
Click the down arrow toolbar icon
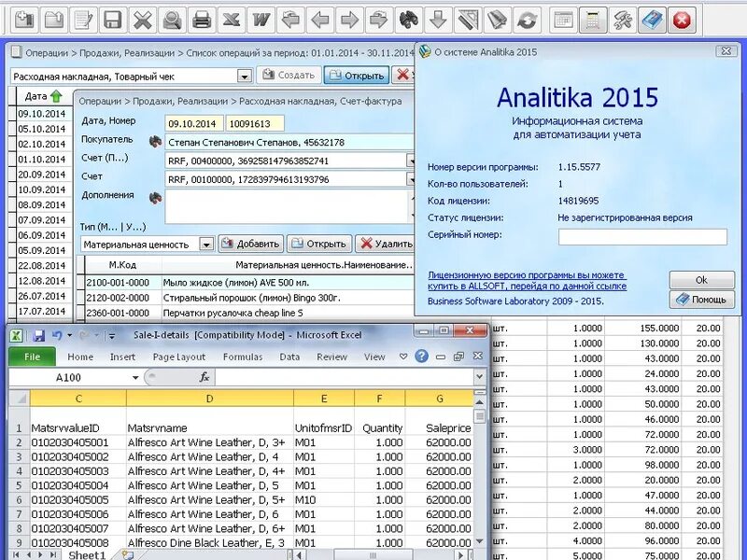point(438,20)
